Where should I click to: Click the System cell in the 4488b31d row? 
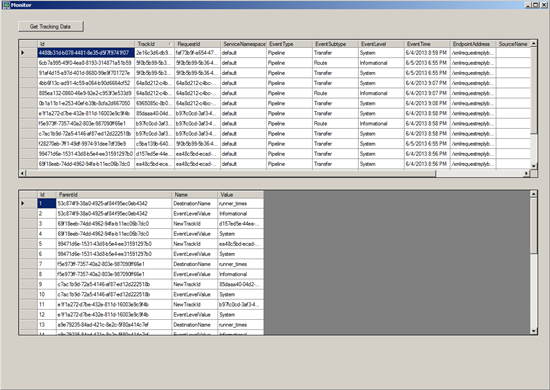381,53
